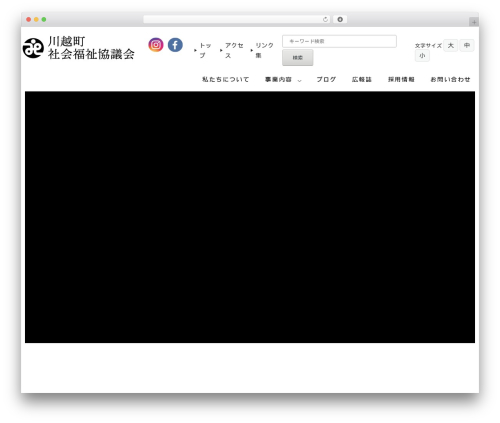This screenshot has height=423, width=500.
Task: Focus the キーワード検索 input field
Action: coord(339,41)
